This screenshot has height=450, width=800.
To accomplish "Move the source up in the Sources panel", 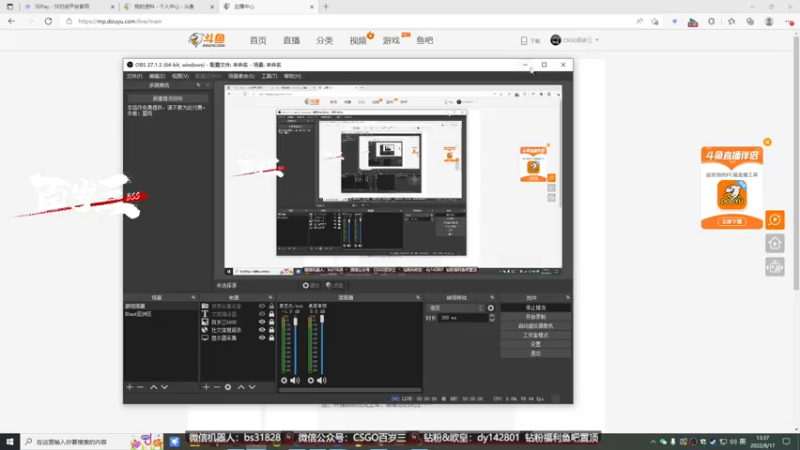I will 241,387.
